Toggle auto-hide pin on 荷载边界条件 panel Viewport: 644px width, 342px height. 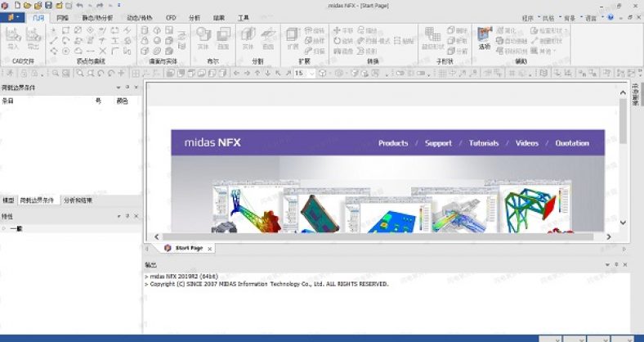[127, 88]
